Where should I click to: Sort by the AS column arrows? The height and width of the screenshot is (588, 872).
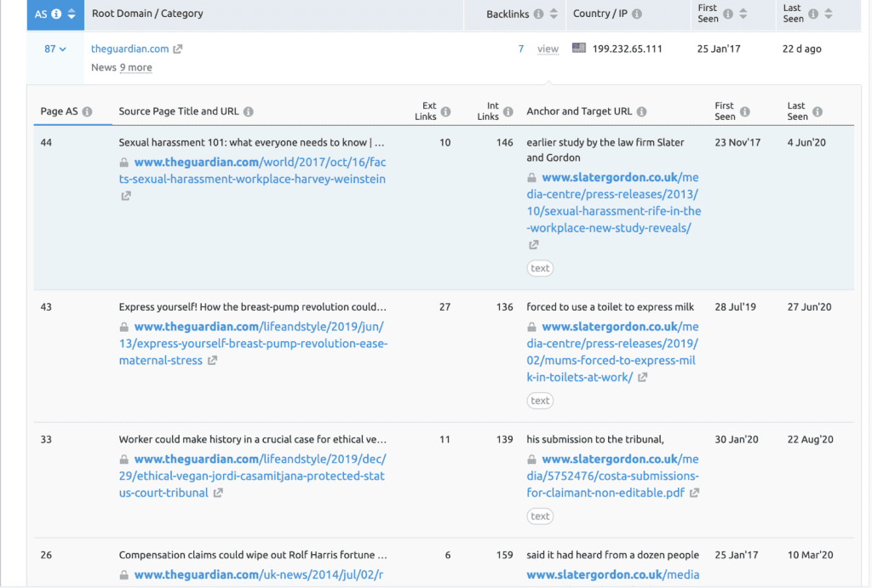72,14
